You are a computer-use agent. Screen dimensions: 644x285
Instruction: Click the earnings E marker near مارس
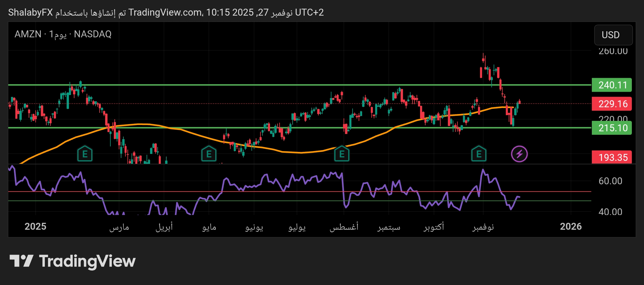[x=85, y=154]
